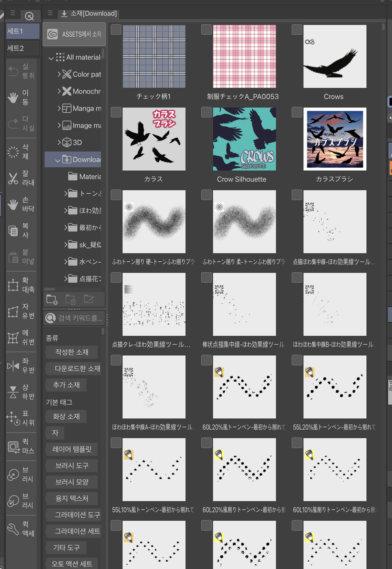Click the Flip horizontal (좌우반전) icon
The width and height of the screenshot is (392, 569).
point(13,366)
